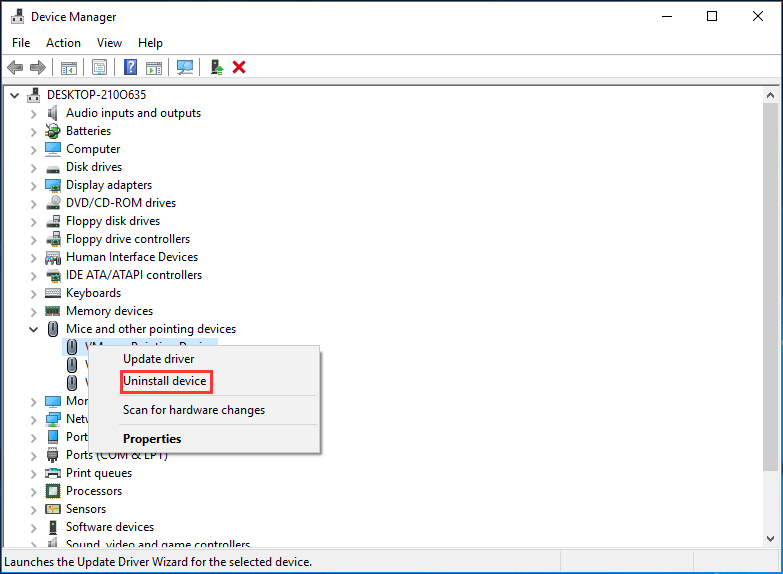Expand the Disk drives node
The width and height of the screenshot is (783, 574).
click(33, 167)
